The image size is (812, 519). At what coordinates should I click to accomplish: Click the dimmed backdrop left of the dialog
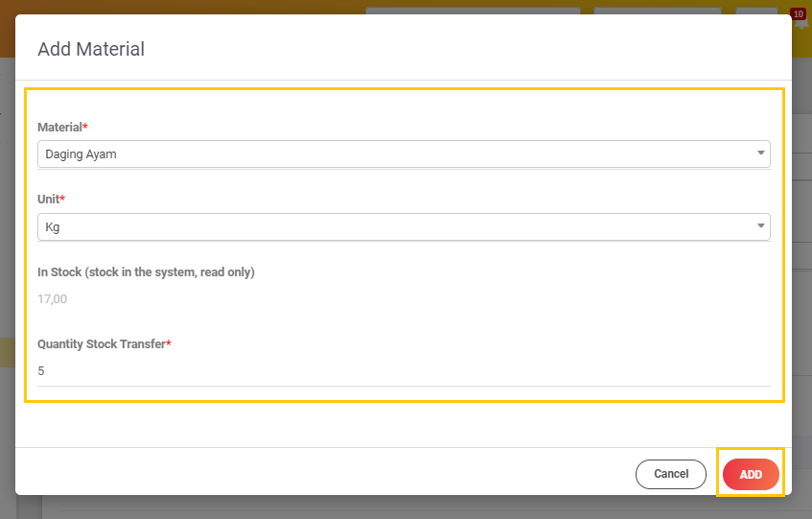(7, 240)
